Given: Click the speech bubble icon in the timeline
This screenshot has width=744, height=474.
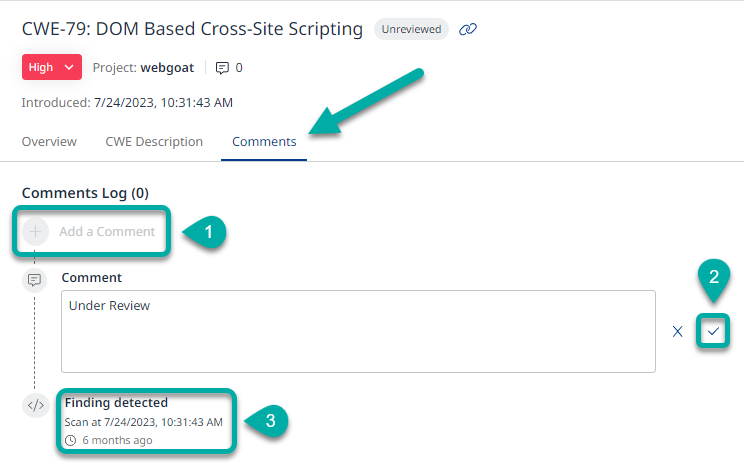Looking at the screenshot, I should pyautogui.click(x=34, y=279).
